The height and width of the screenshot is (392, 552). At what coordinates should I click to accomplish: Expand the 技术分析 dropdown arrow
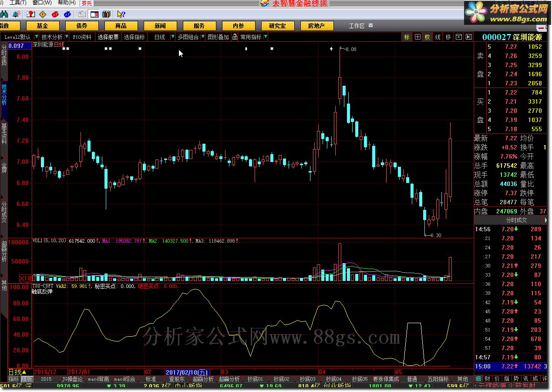point(67,37)
